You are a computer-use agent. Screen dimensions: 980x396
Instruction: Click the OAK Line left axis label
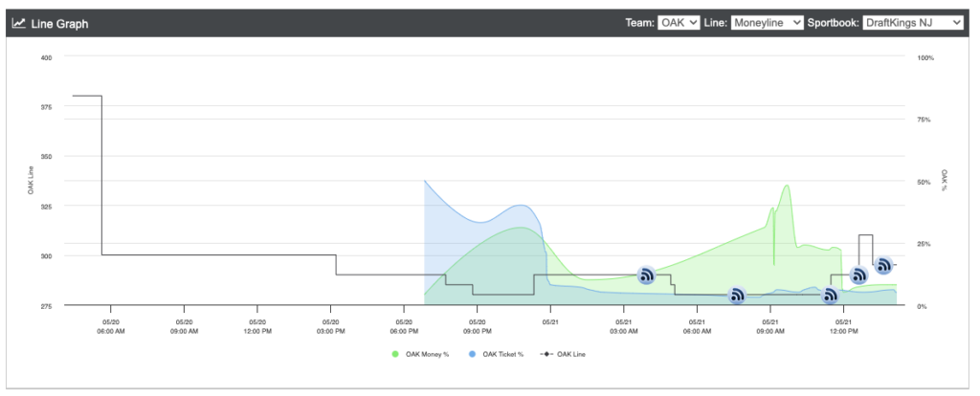[x=31, y=181]
